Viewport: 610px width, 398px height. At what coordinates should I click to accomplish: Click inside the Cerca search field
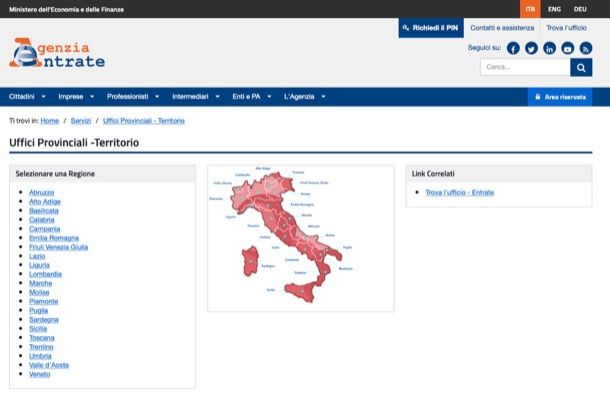[x=525, y=67]
